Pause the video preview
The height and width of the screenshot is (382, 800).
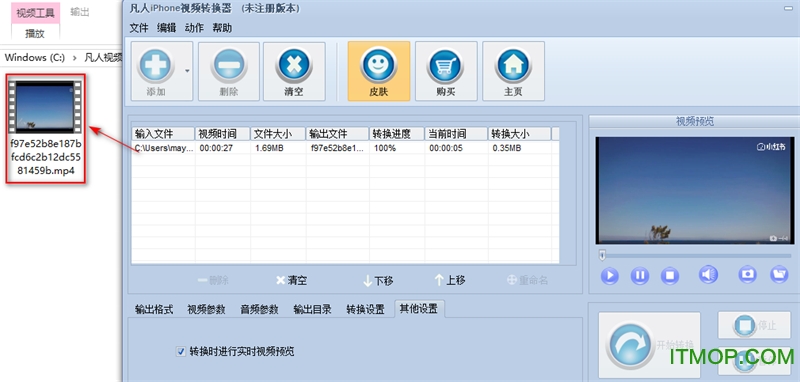click(x=640, y=276)
